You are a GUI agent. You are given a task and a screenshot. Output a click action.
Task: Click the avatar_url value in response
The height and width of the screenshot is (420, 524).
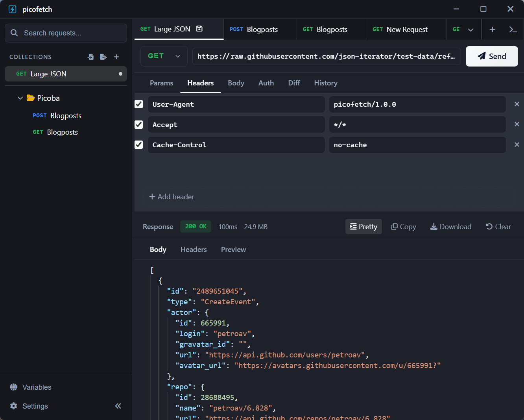[x=338, y=366]
